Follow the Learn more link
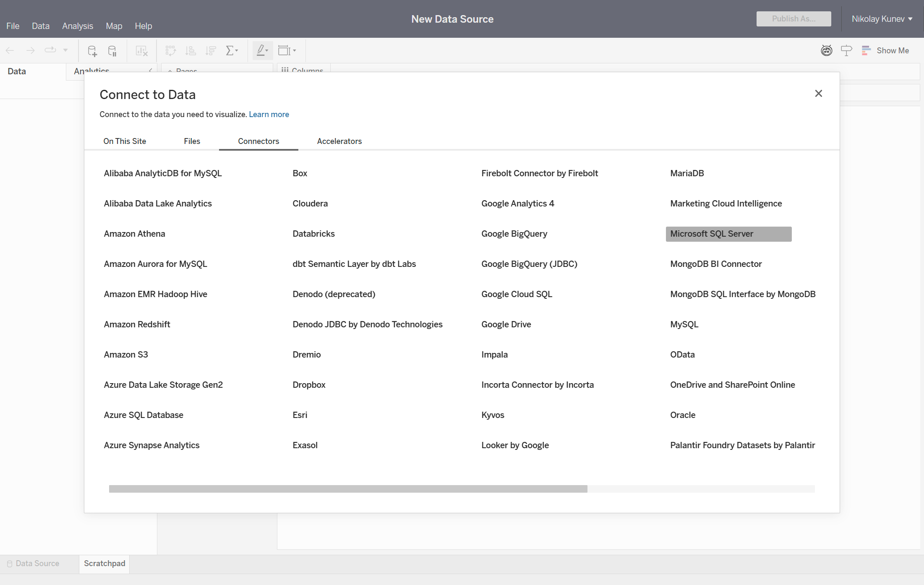This screenshot has height=585, width=924. pos(269,114)
